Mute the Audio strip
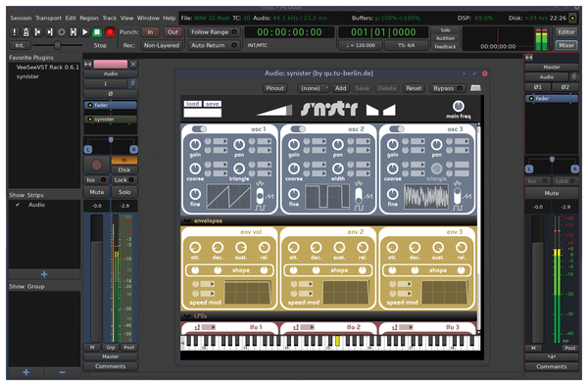 tap(96, 192)
